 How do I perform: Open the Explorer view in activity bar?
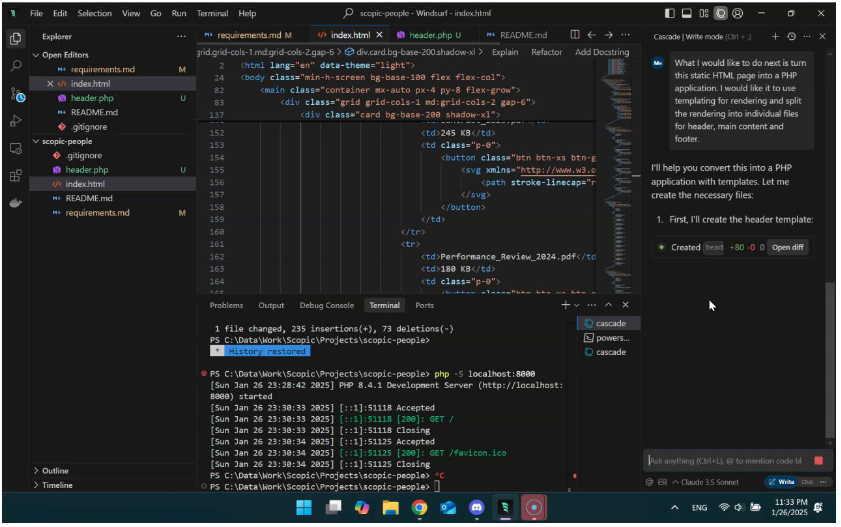(16, 39)
